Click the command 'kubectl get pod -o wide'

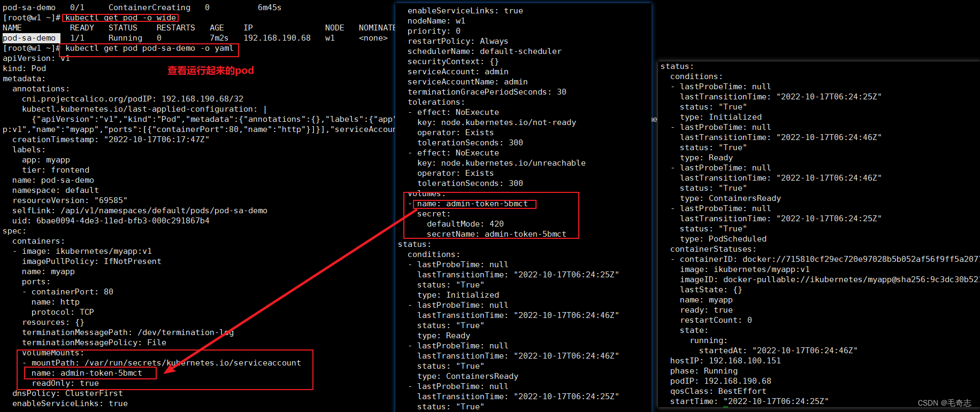click(x=121, y=18)
